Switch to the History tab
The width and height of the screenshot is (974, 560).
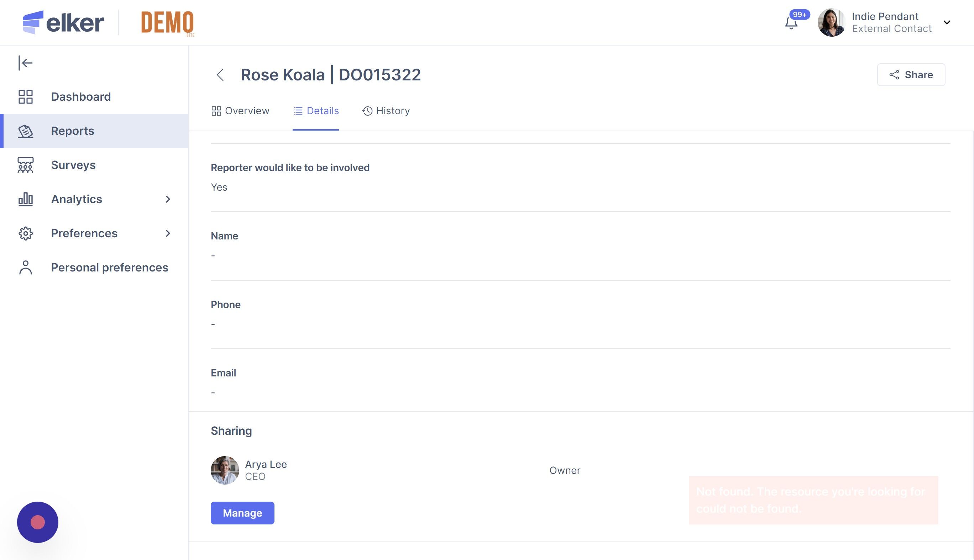[386, 111]
